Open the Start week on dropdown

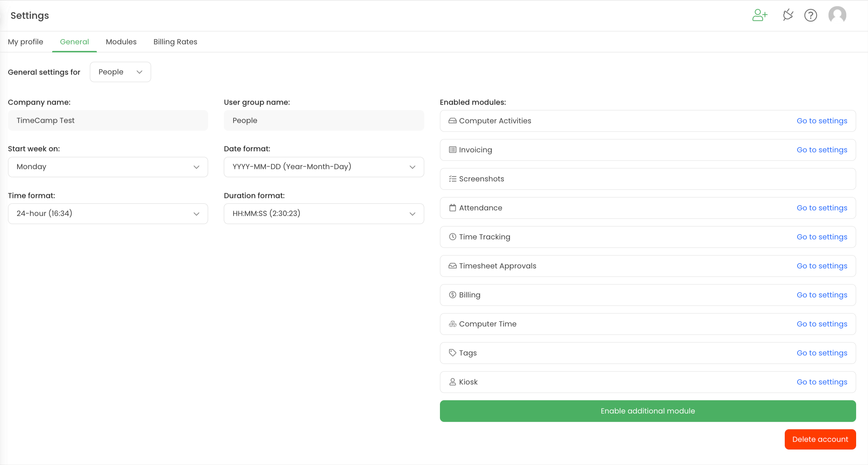[x=108, y=167]
